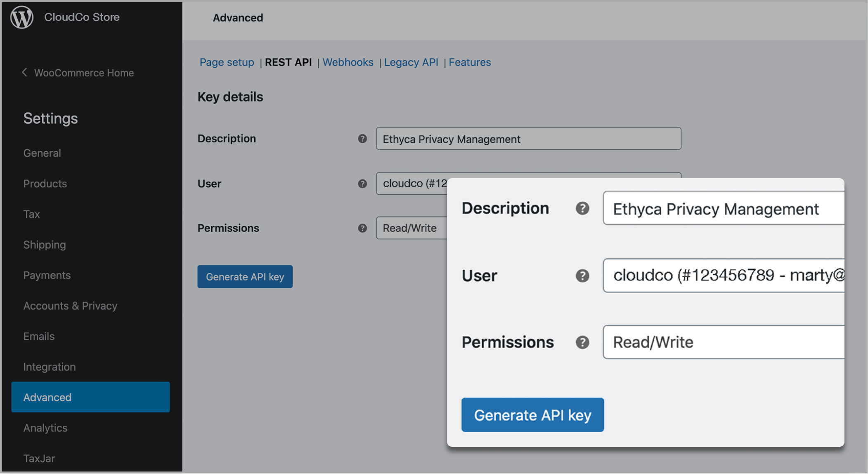Image resolution: width=868 pixels, height=474 pixels.
Task: Click help icon next to User label
Action: 362,184
